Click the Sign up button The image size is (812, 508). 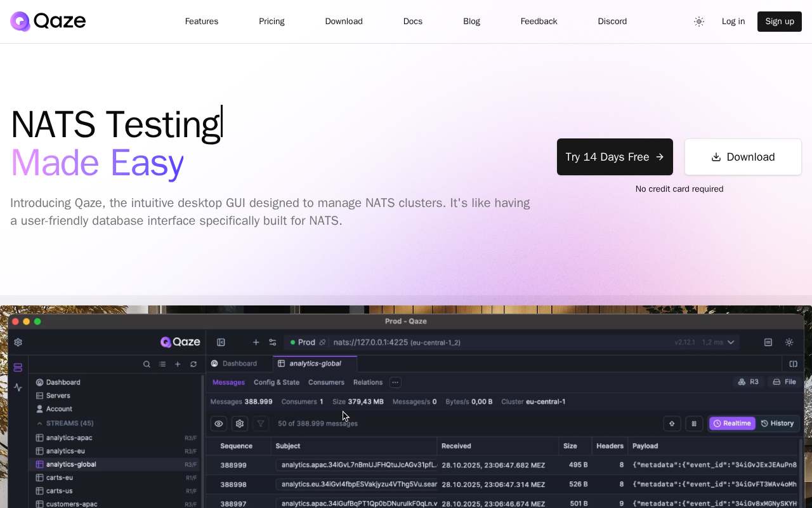780,22
